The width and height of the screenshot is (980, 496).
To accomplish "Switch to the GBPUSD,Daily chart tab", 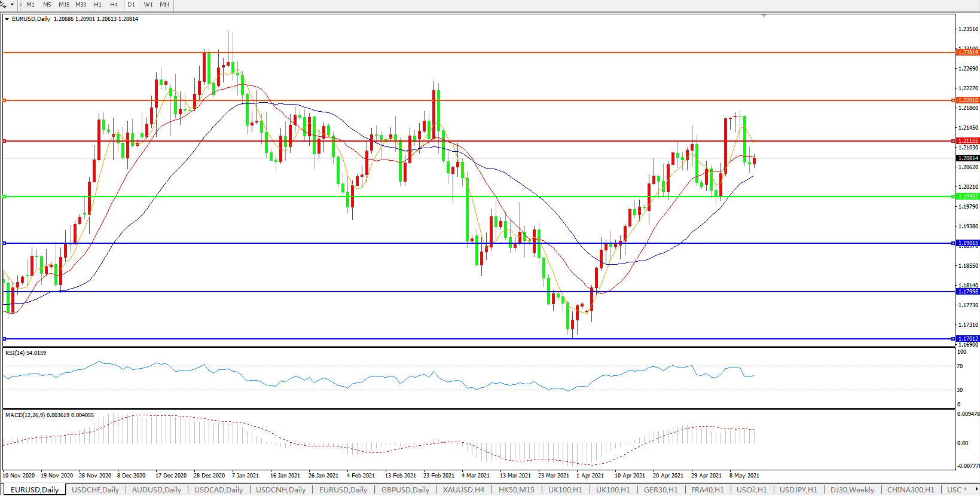I will 405,490.
